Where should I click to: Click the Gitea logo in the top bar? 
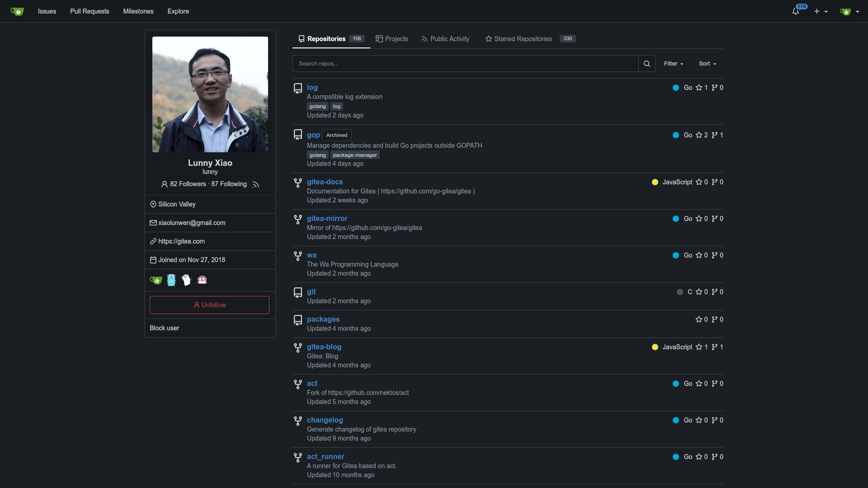pos(17,11)
